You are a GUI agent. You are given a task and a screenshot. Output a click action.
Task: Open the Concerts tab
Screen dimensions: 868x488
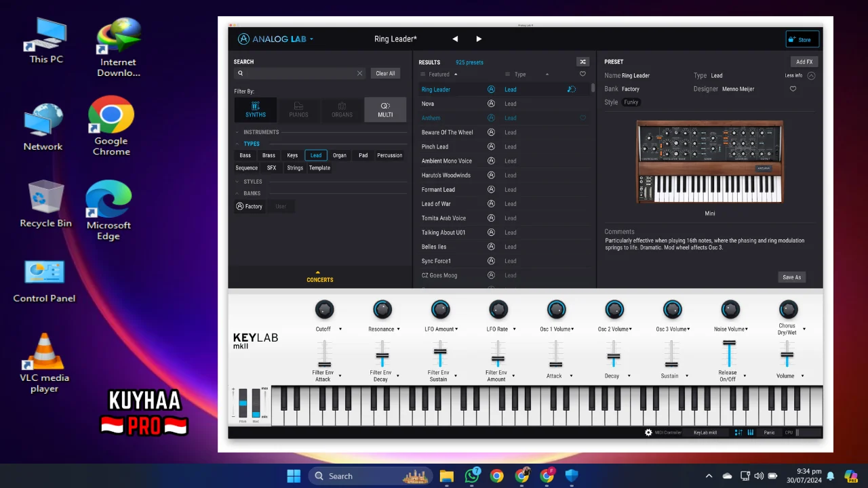click(x=319, y=277)
